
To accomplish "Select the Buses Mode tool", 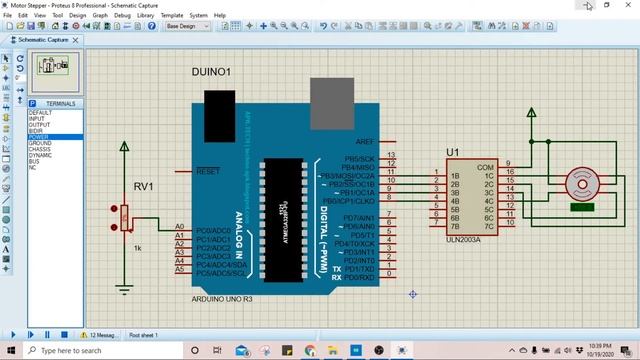I will click(6, 108).
